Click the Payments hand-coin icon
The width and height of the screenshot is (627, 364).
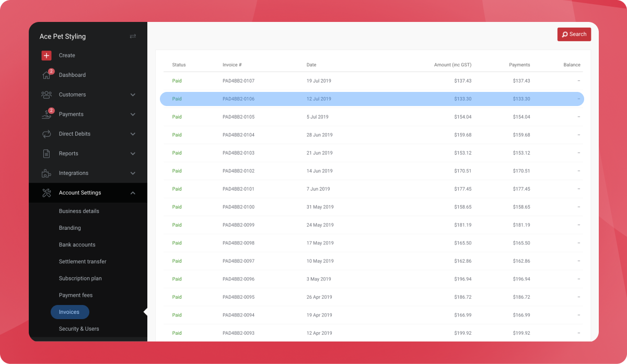tap(47, 114)
